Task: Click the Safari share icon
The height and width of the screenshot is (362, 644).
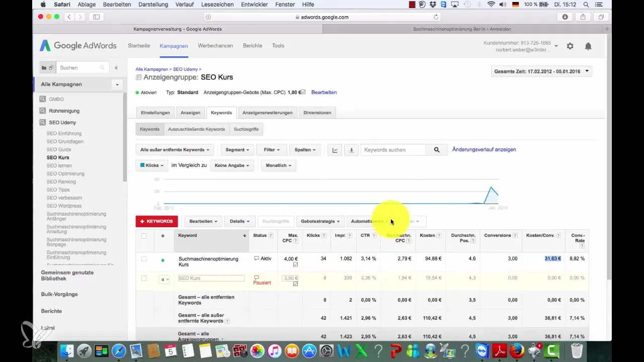Action: pos(583,17)
